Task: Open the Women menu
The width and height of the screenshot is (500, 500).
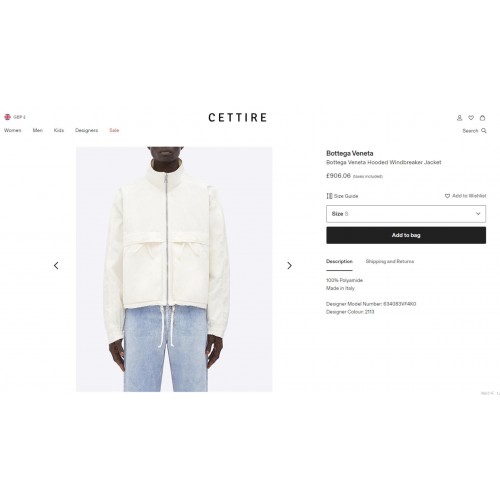Action: click(13, 130)
